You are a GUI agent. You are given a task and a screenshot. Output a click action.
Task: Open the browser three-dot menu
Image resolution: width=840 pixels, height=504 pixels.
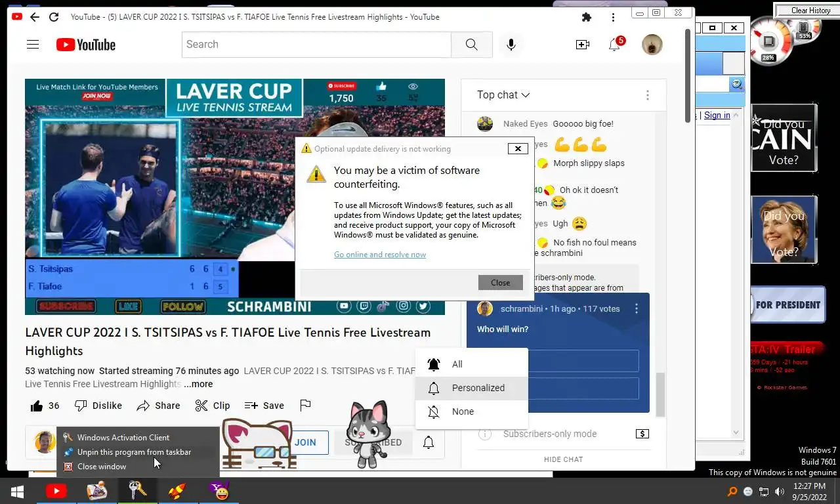click(613, 18)
